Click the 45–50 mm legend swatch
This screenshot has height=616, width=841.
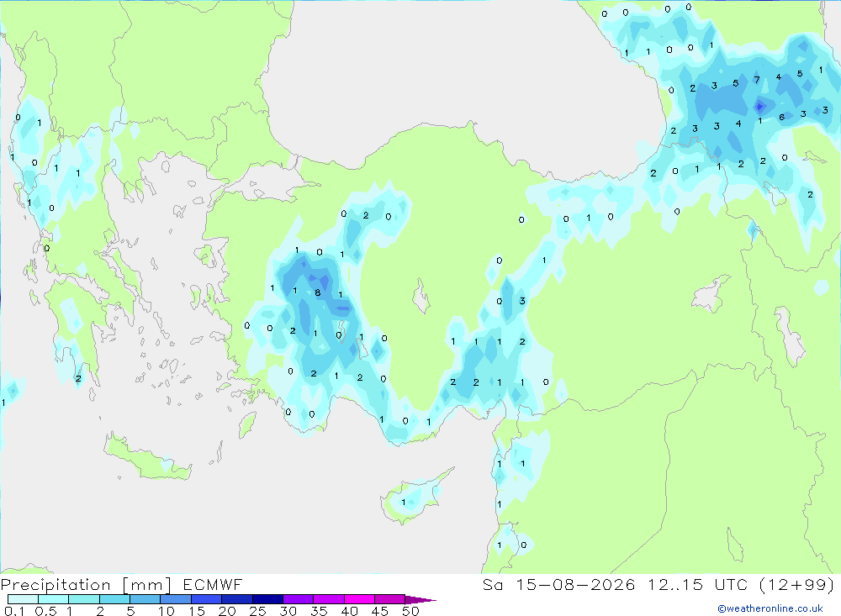coord(390,599)
